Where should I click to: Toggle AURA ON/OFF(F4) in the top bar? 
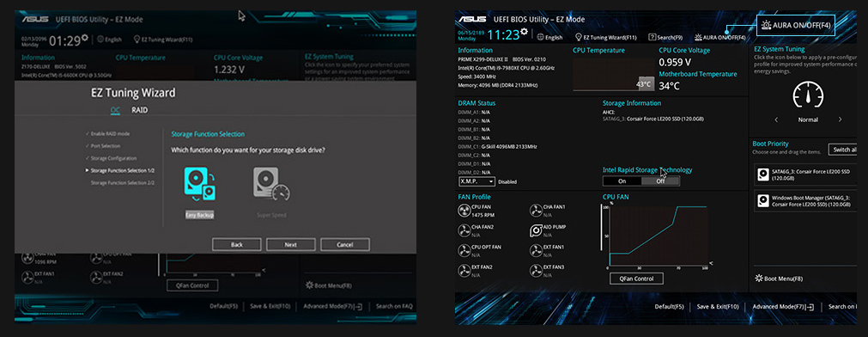point(720,38)
